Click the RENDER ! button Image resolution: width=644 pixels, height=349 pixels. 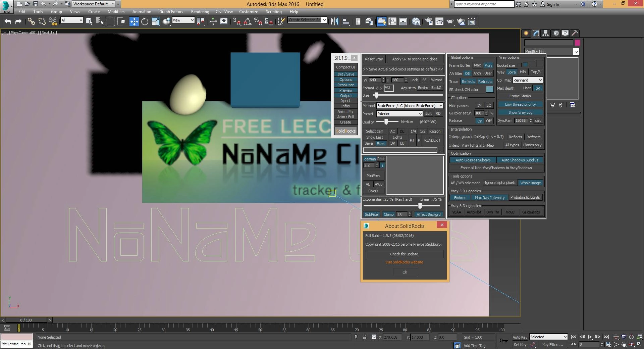pyautogui.click(x=432, y=140)
